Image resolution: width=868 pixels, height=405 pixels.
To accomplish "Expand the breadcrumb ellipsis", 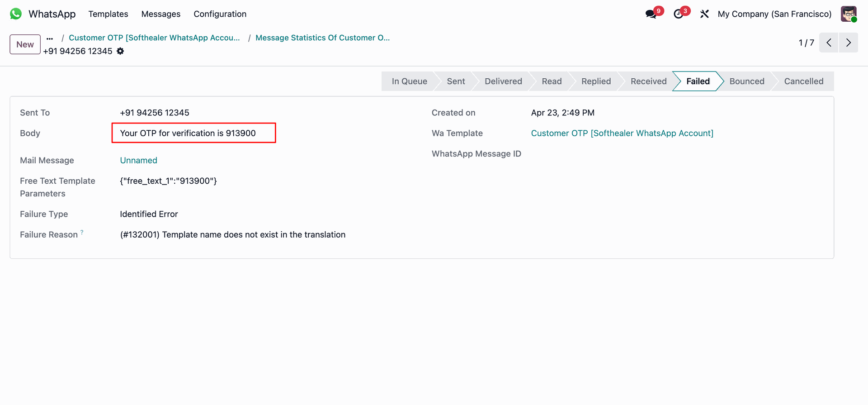I will click(x=50, y=38).
